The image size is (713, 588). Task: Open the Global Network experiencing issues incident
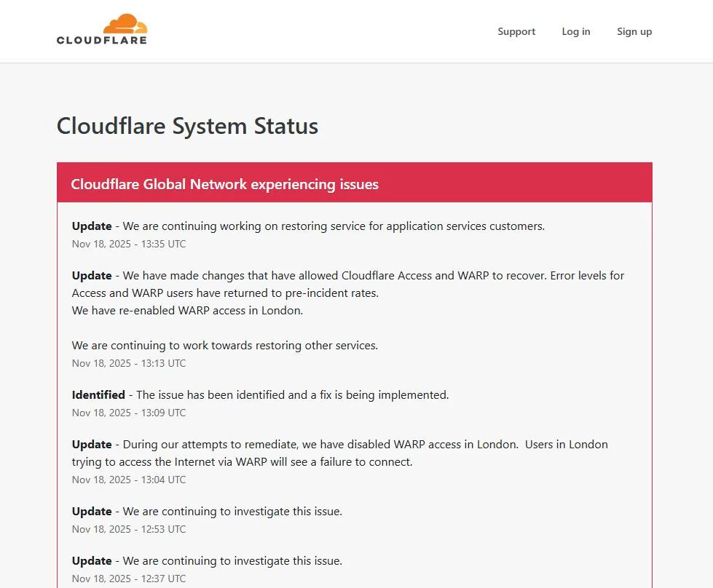pos(224,184)
